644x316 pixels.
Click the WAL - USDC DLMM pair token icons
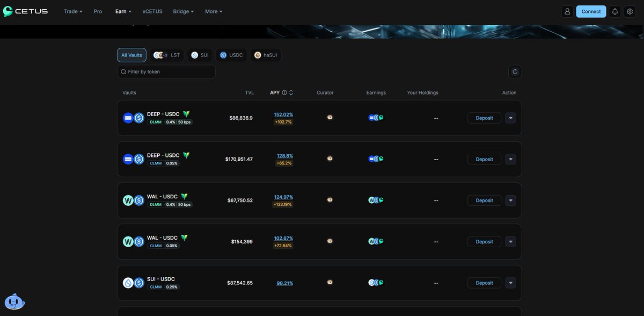point(134,200)
